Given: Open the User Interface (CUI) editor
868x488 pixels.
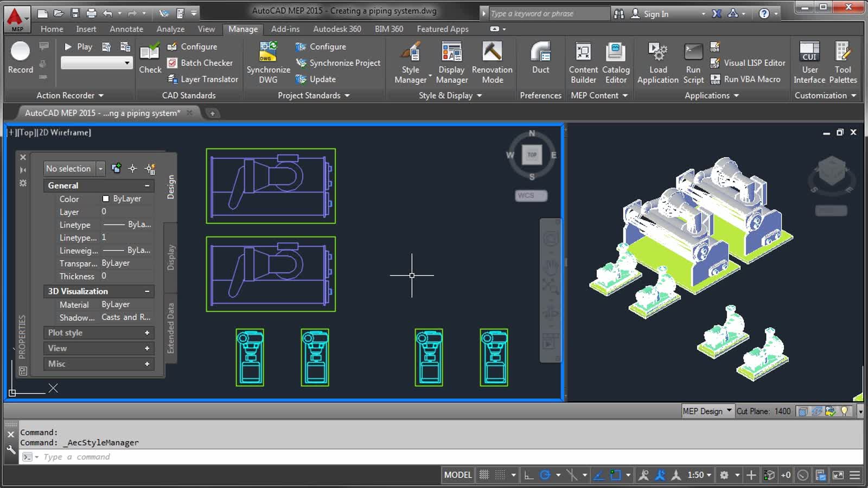Looking at the screenshot, I should 809,62.
